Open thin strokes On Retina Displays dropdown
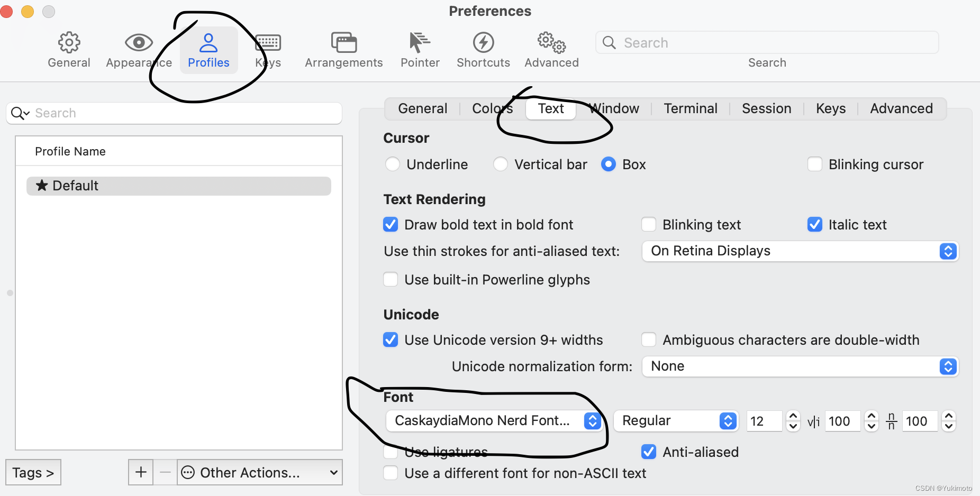 pyautogui.click(x=800, y=251)
